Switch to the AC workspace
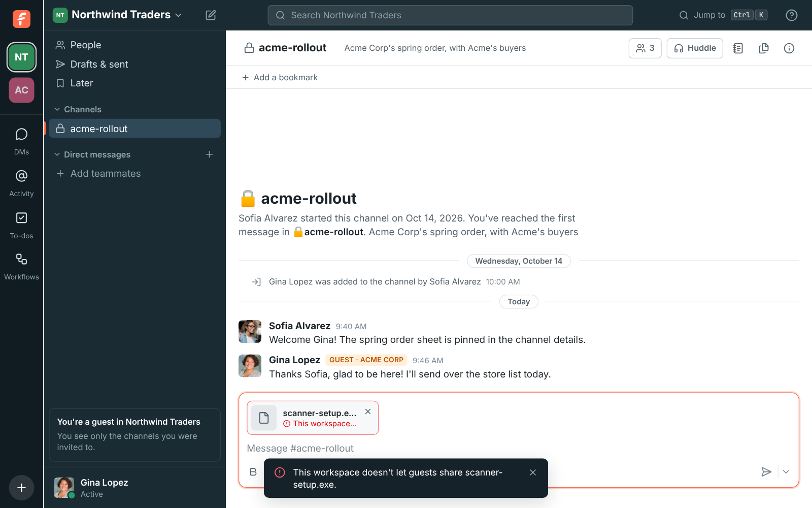 pos(21,90)
